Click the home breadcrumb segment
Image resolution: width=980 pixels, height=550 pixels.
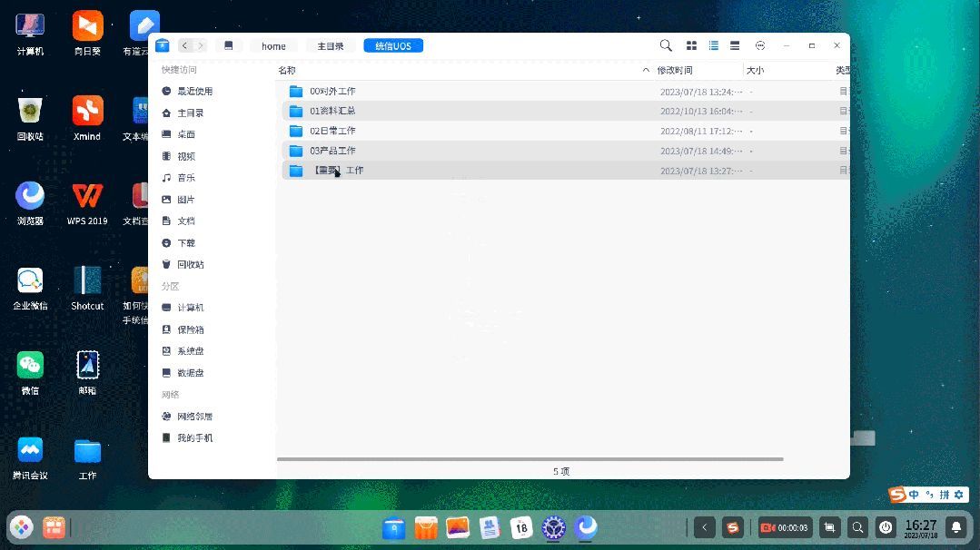coord(273,46)
